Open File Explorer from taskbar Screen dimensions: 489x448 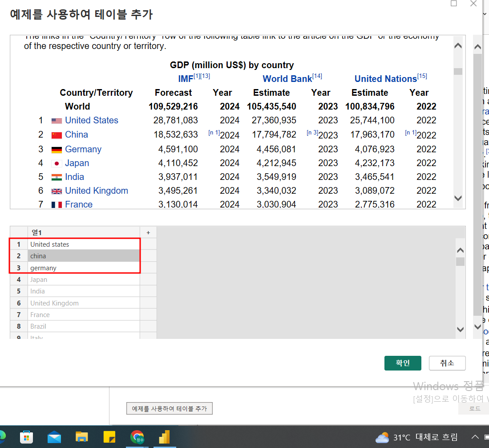[82, 437]
